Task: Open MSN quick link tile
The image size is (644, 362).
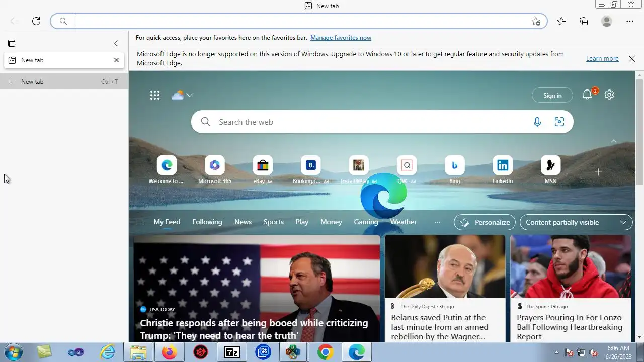Action: tap(550, 170)
